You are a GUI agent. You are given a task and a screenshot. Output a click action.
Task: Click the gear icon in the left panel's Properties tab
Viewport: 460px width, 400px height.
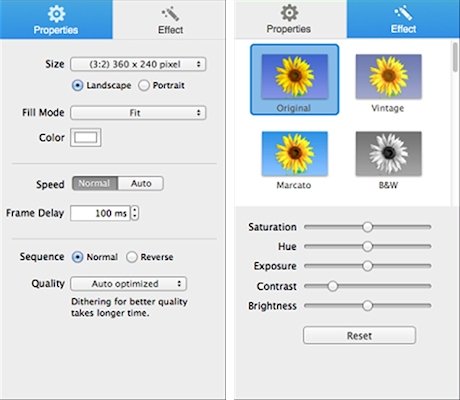coord(56,14)
